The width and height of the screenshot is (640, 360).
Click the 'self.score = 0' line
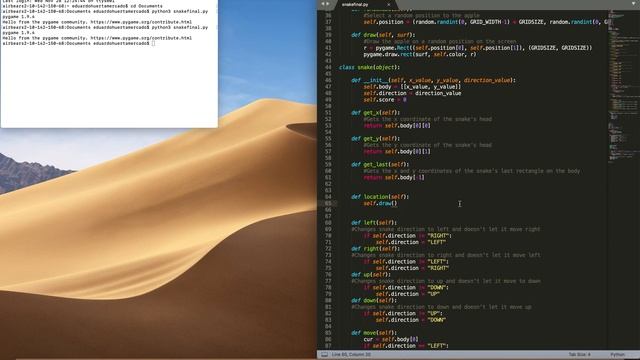[385, 100]
